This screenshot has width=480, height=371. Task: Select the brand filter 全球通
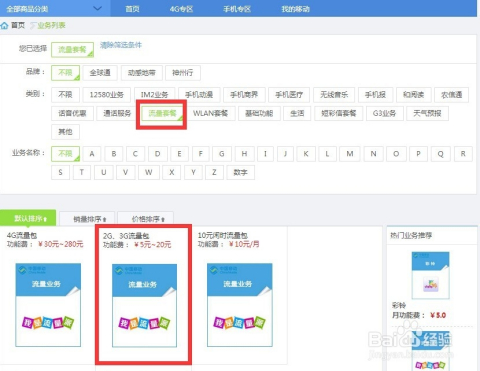click(100, 73)
